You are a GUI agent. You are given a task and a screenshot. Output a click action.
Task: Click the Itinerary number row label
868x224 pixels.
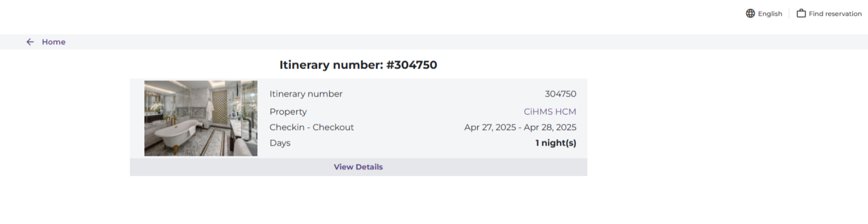point(306,94)
